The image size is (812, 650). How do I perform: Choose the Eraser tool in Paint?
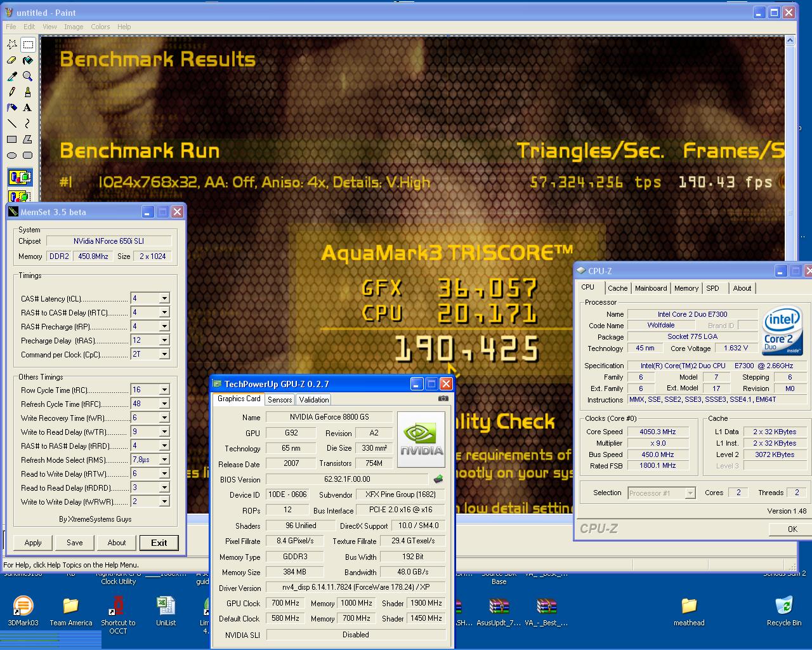(12, 60)
